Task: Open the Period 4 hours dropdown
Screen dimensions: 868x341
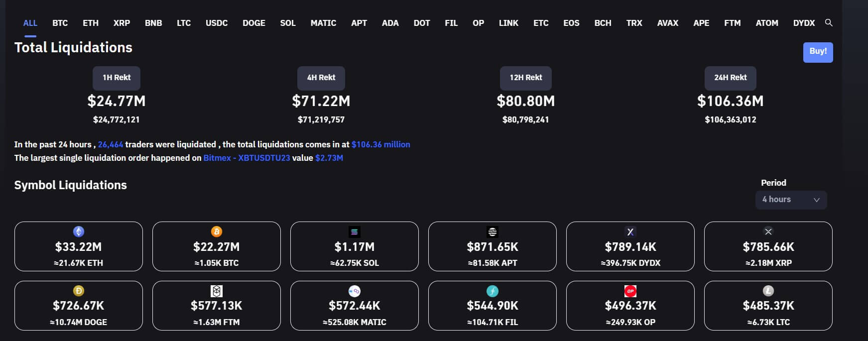Action: pos(791,200)
